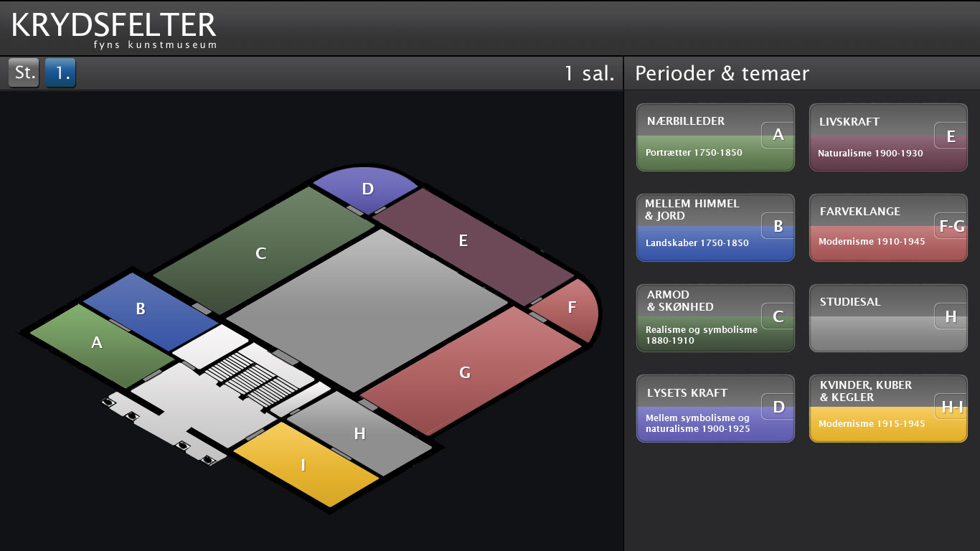Select the 1. floor tab
980x551 pixels.
click(60, 73)
